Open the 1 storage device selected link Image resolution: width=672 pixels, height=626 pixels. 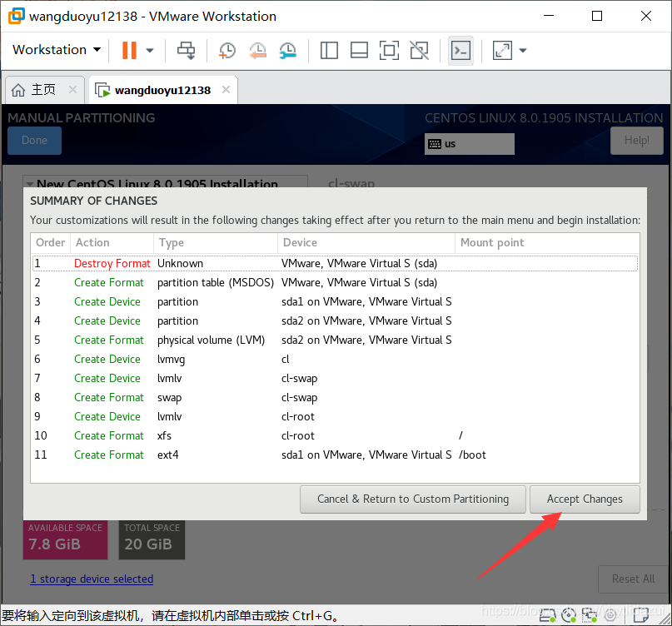92,579
